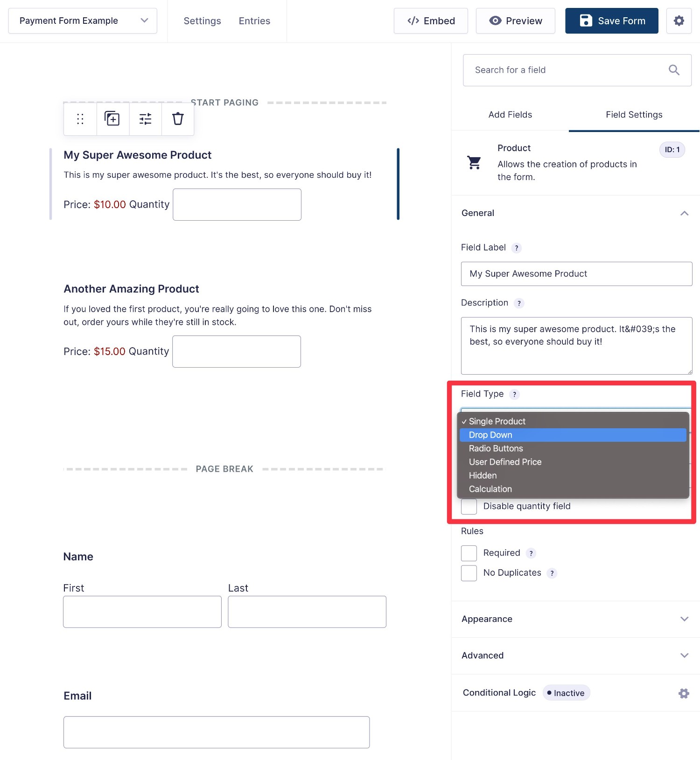Viewport: 700px width, 760px height.
Task: Delete the field with the trash icon
Action: coord(178,119)
